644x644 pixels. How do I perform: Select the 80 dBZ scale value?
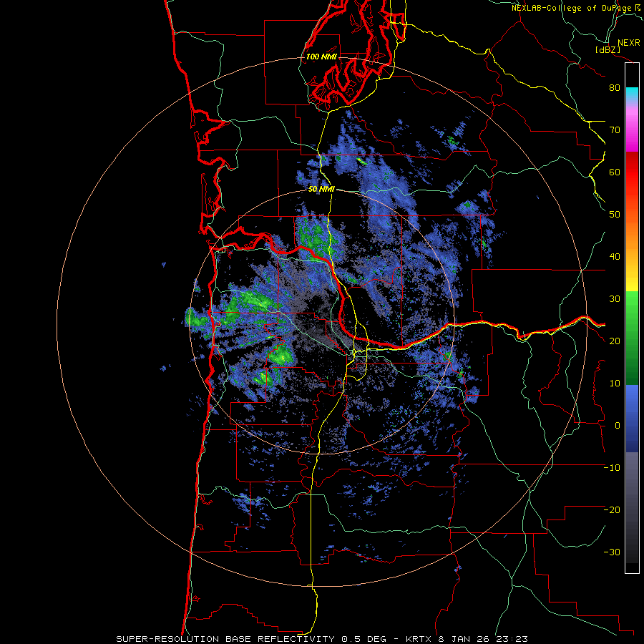click(615, 88)
